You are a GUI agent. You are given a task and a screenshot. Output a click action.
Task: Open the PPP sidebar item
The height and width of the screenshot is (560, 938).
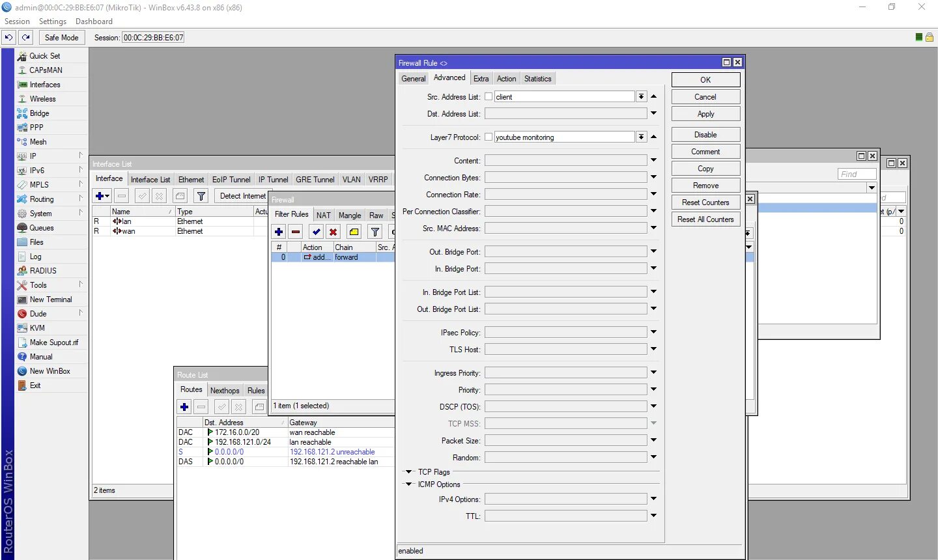[x=36, y=128]
